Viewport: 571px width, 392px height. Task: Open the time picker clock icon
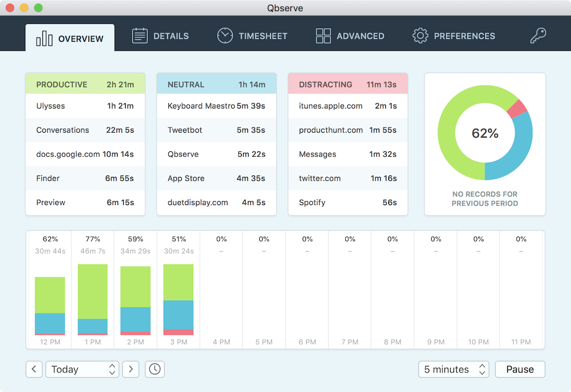tap(154, 369)
